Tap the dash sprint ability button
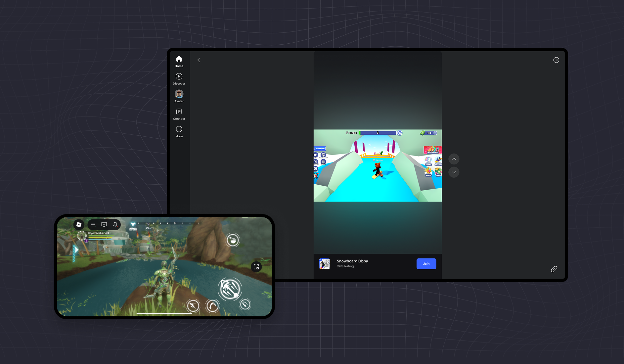The height and width of the screenshot is (364, 624). pyautogui.click(x=193, y=306)
